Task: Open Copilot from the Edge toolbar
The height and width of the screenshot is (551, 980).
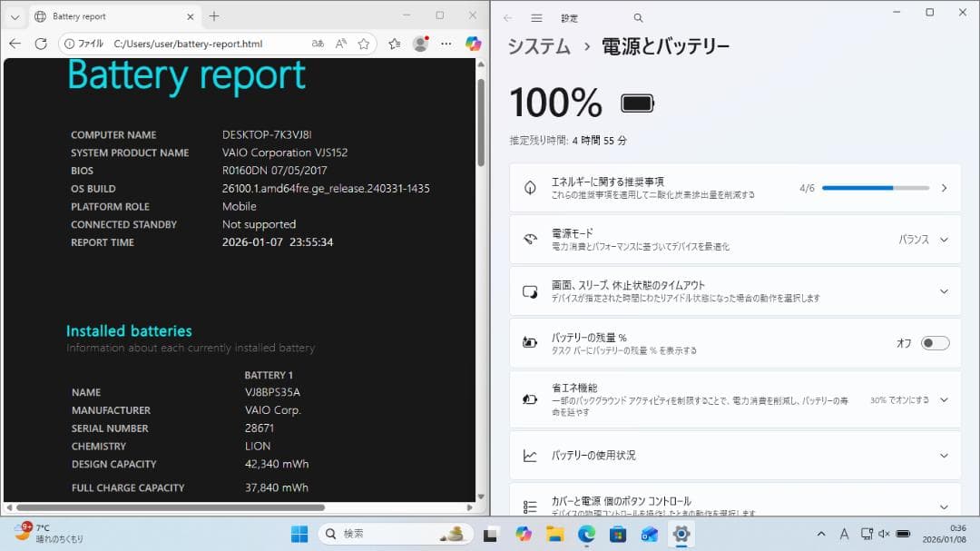Action: [473, 43]
